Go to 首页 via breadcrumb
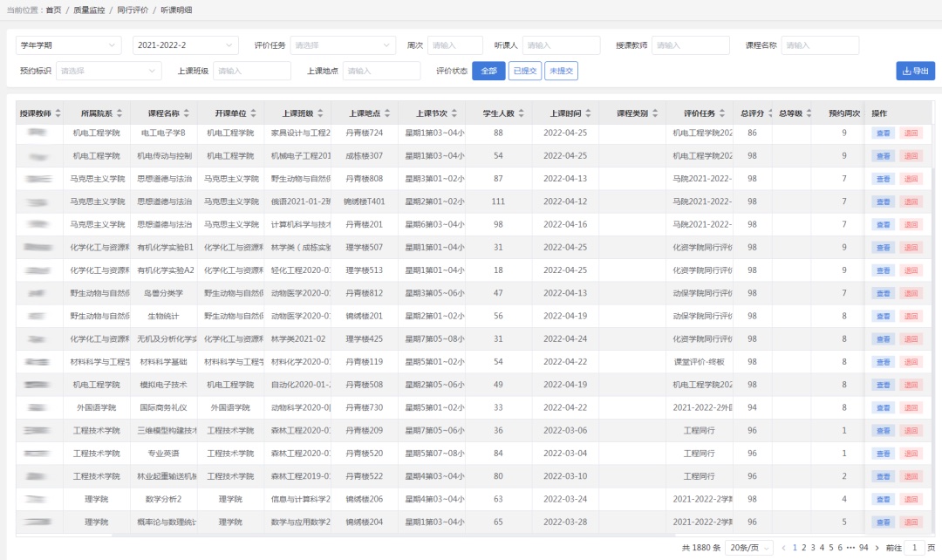Screen dimensions: 942x560 54,10
